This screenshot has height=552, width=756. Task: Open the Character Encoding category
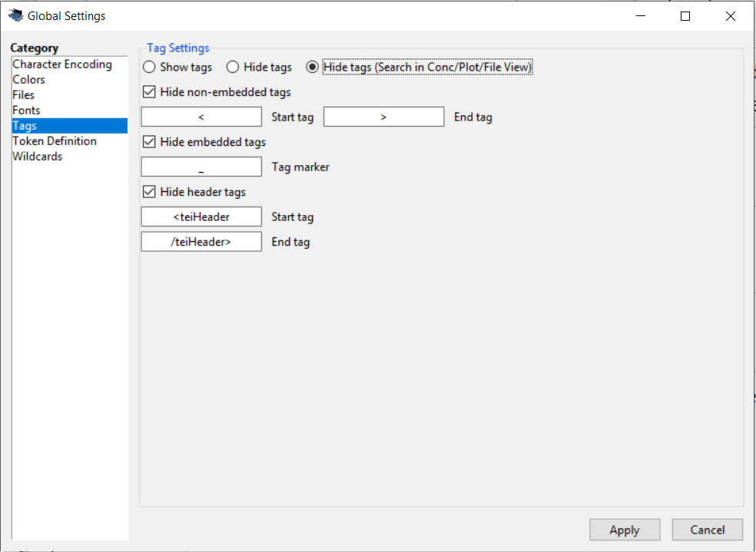pyautogui.click(x=62, y=64)
